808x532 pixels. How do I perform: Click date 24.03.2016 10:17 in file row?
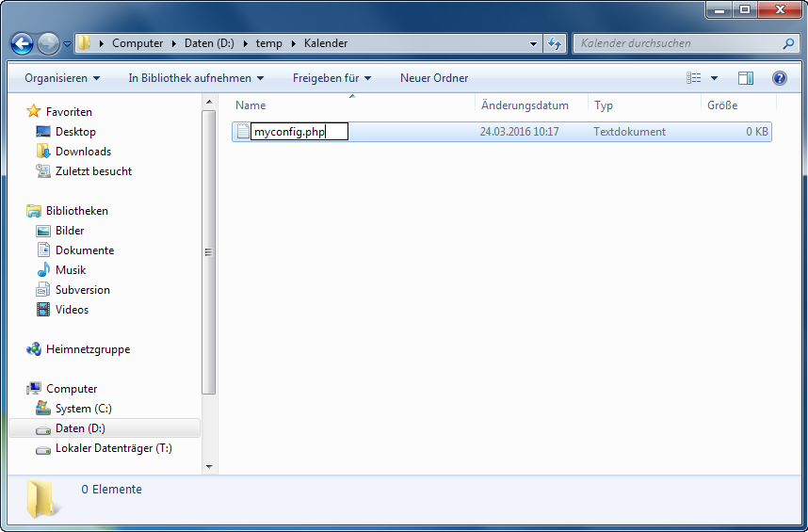pyautogui.click(x=520, y=132)
